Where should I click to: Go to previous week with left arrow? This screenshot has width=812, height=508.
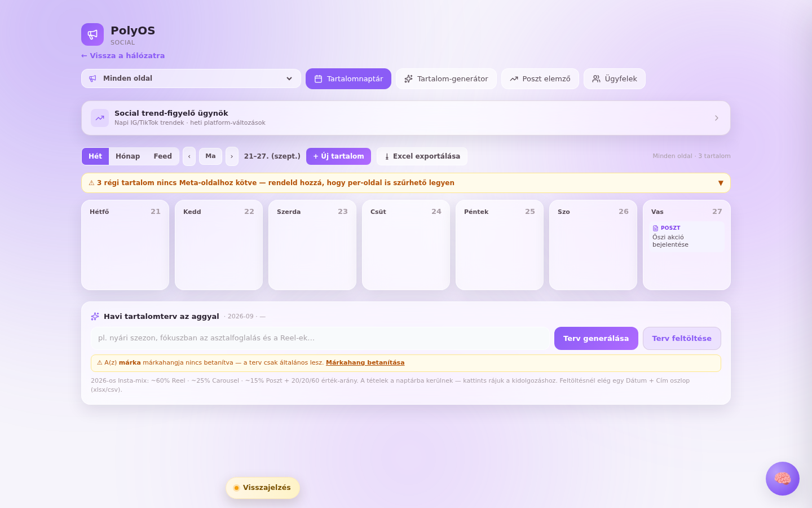189,156
